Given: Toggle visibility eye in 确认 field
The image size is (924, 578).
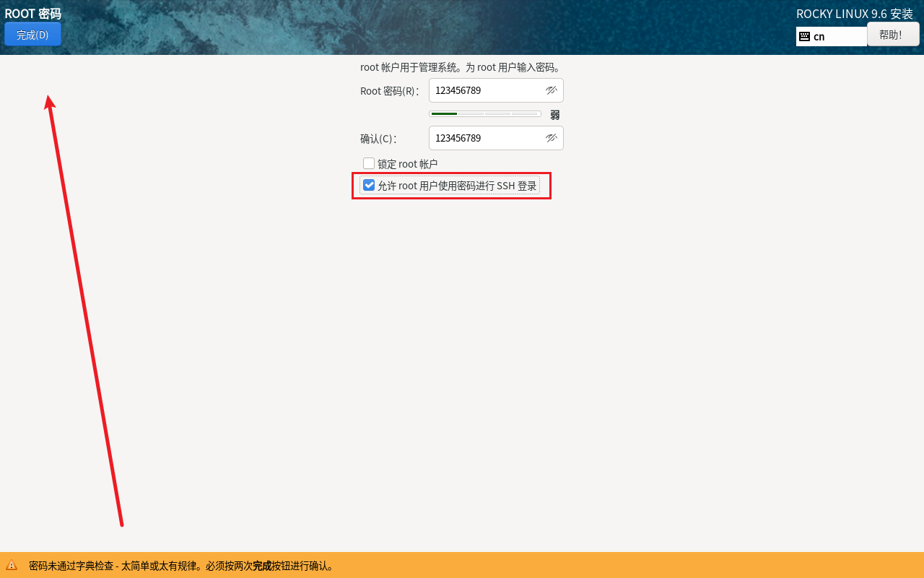Looking at the screenshot, I should point(552,138).
